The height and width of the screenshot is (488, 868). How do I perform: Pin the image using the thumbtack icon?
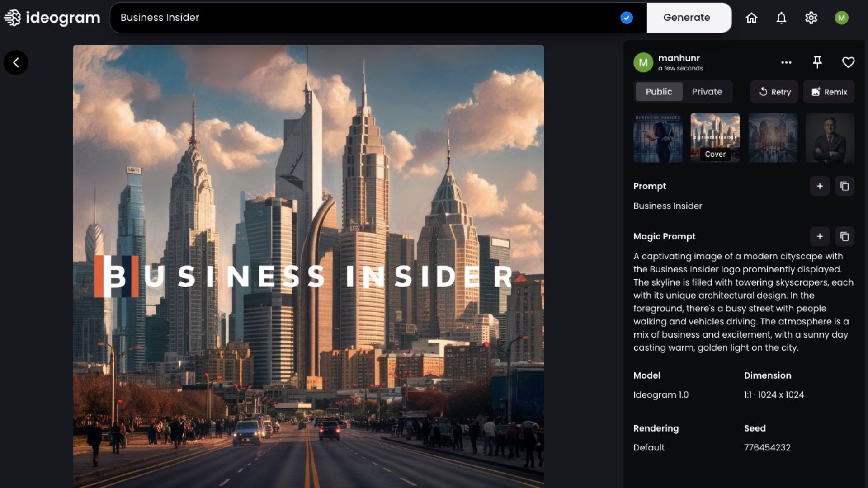tap(817, 62)
